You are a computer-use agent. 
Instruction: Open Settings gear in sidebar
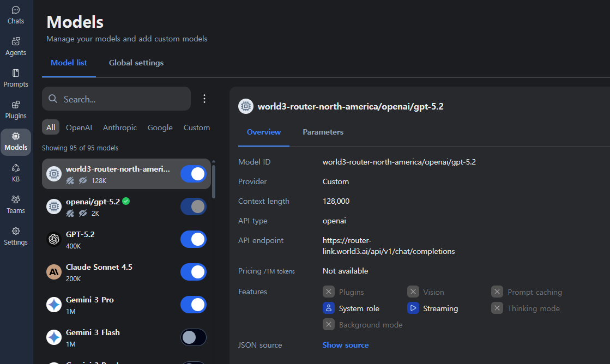click(x=16, y=236)
